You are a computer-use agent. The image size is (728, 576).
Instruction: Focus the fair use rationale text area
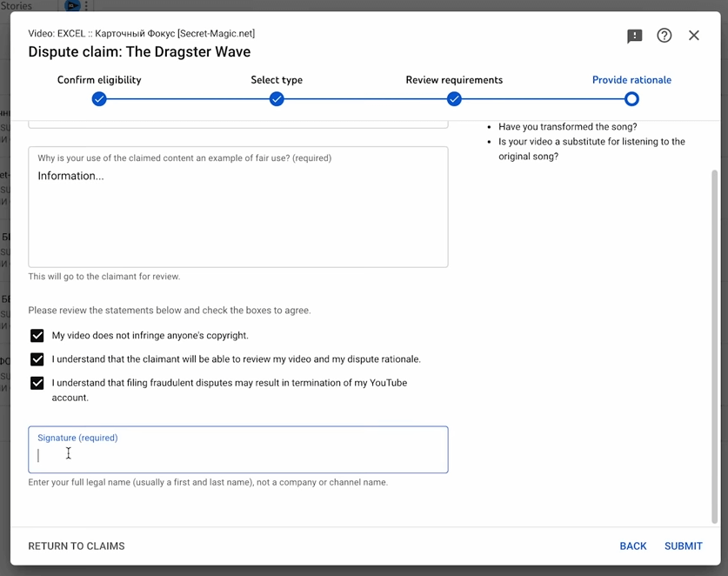click(238, 207)
